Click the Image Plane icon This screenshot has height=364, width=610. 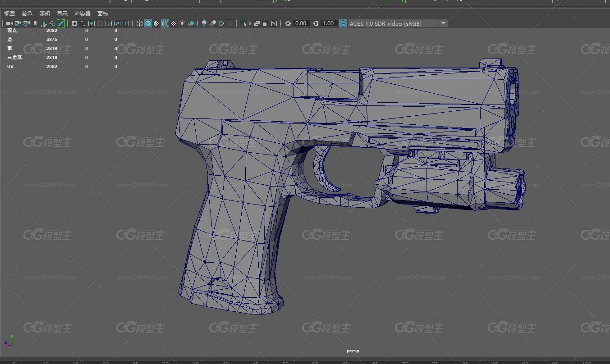point(44,23)
